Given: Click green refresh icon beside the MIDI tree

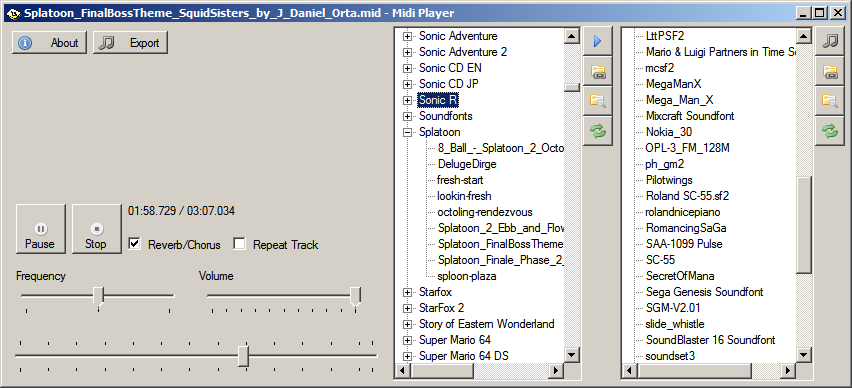Looking at the screenshot, I should click(598, 131).
